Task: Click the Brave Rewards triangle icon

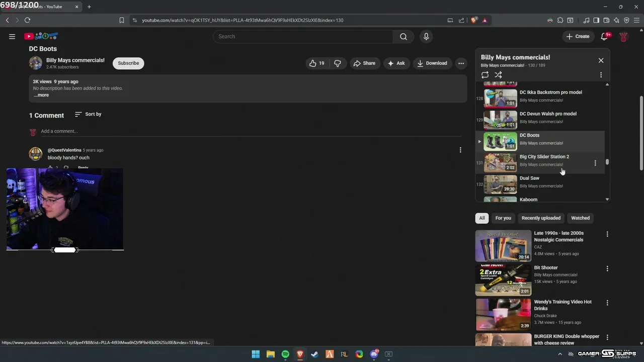Action: tap(485, 20)
